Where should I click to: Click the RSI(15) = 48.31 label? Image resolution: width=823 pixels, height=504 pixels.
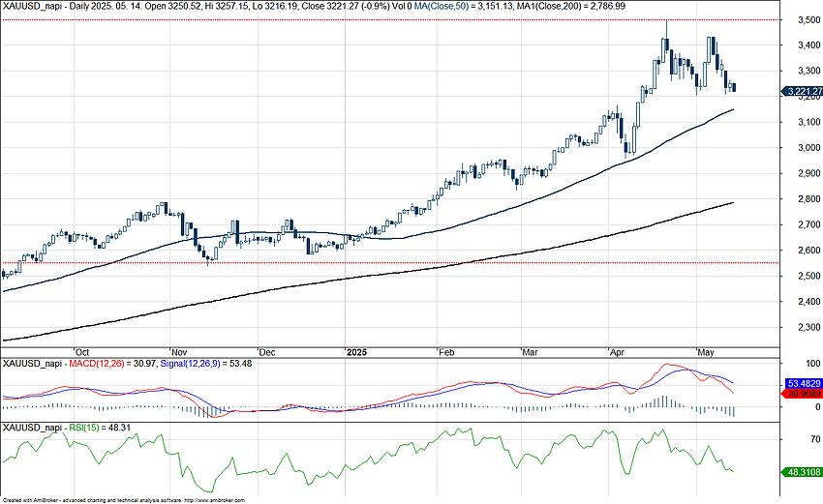pos(100,428)
